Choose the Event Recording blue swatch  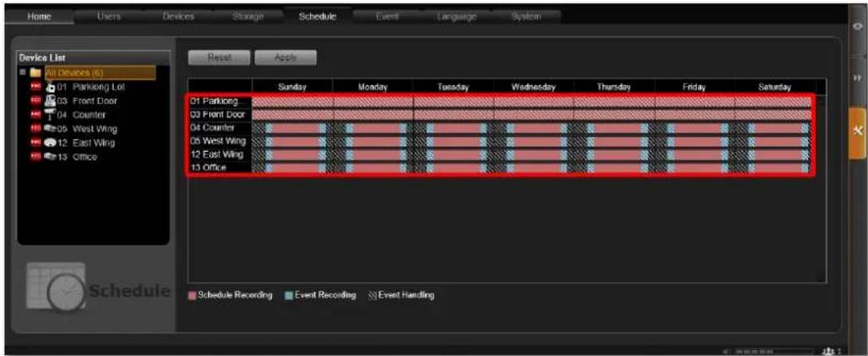(x=288, y=296)
